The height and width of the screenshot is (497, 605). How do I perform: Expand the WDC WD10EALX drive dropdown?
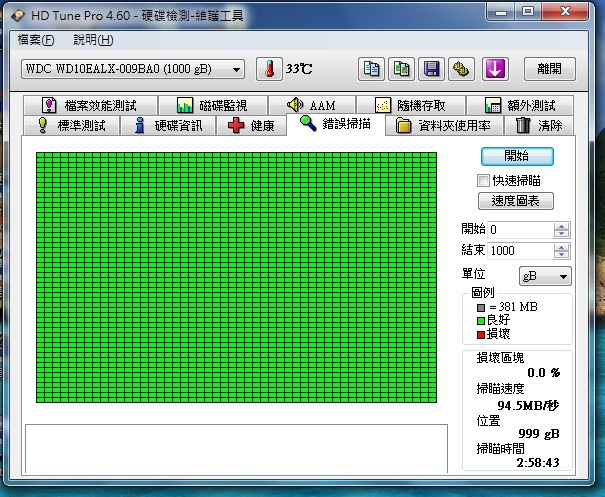pyautogui.click(x=133, y=69)
